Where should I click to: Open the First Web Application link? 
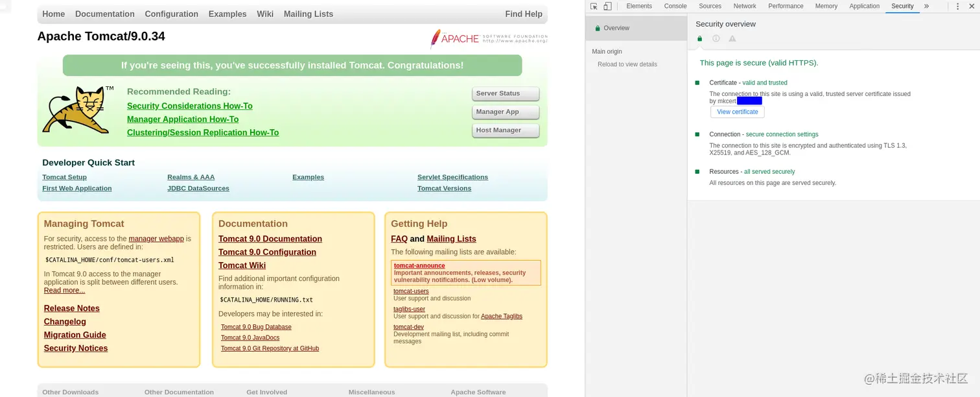tap(77, 189)
